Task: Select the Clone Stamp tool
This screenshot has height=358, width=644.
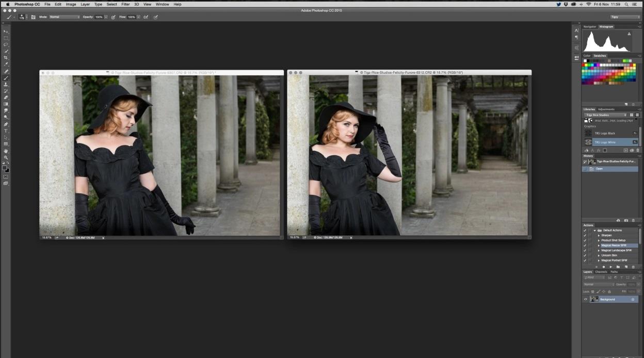Action: (6, 85)
